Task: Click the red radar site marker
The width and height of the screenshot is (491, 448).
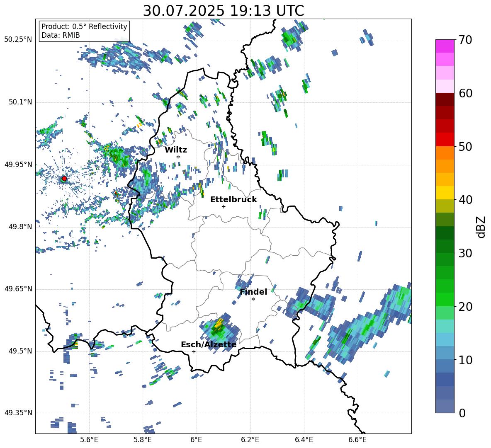Action: [64, 179]
